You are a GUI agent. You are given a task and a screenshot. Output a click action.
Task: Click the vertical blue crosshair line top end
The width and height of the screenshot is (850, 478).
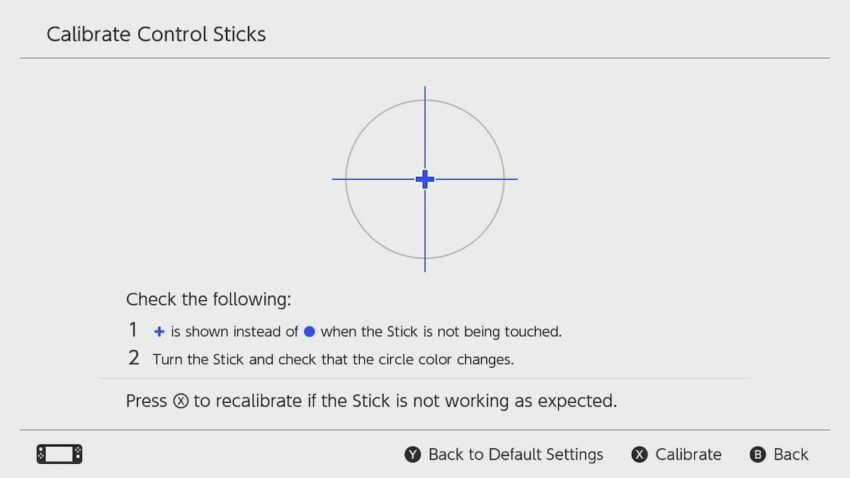pos(425,90)
